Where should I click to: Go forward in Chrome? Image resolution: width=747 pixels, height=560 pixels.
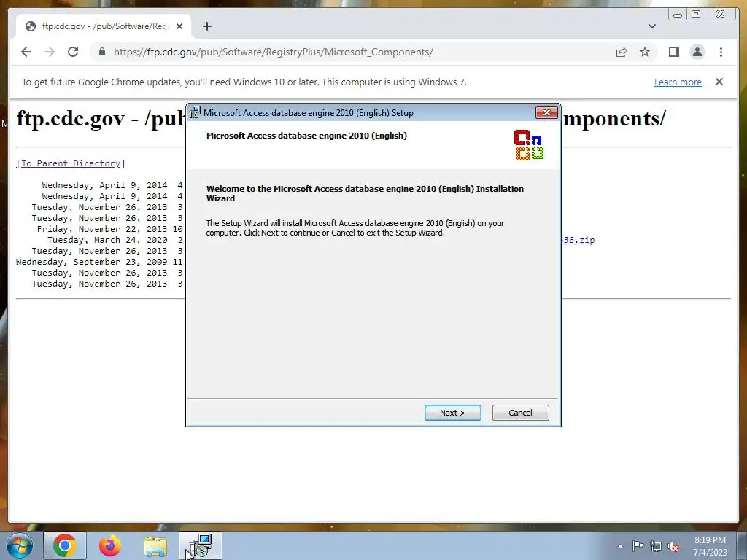[x=50, y=52]
